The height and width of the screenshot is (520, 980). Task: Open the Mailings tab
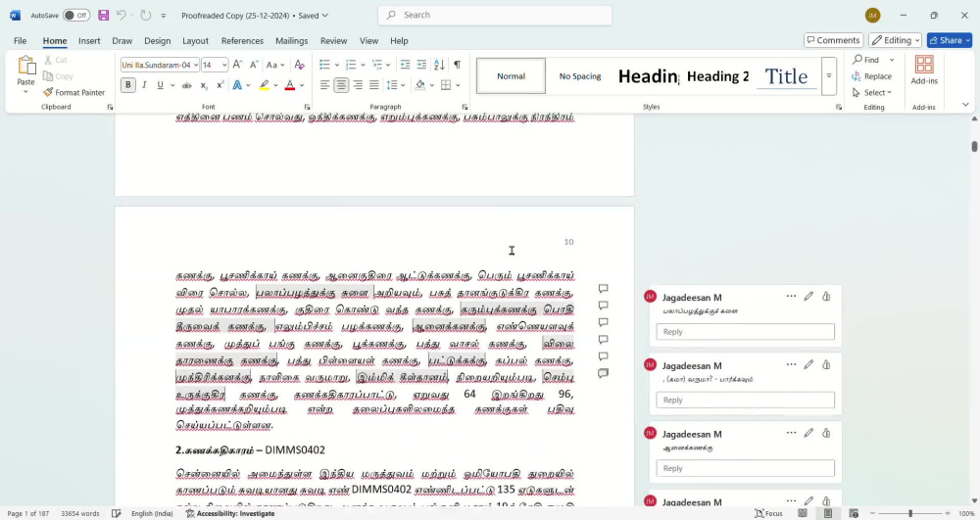click(292, 40)
